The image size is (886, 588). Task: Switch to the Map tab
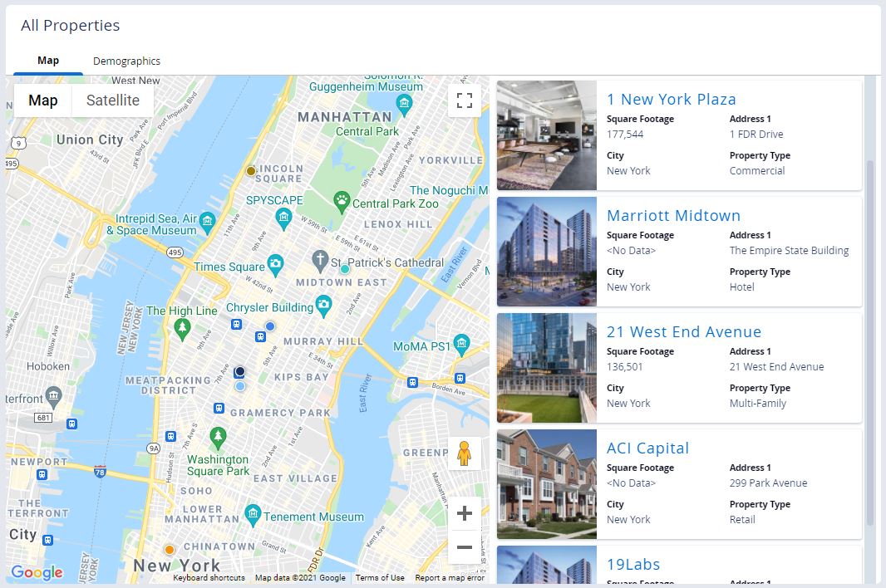pos(47,60)
